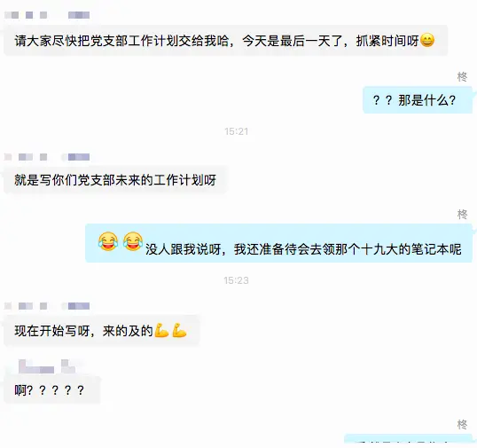Click blurred sender name above '啊?' message
477x448 pixels.
tap(47, 366)
